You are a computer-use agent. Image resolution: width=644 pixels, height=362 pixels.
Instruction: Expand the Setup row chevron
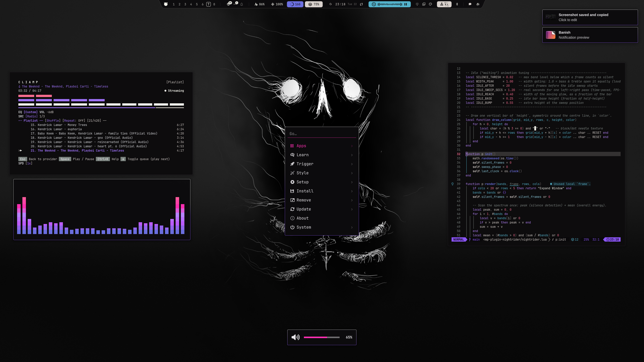352,182
